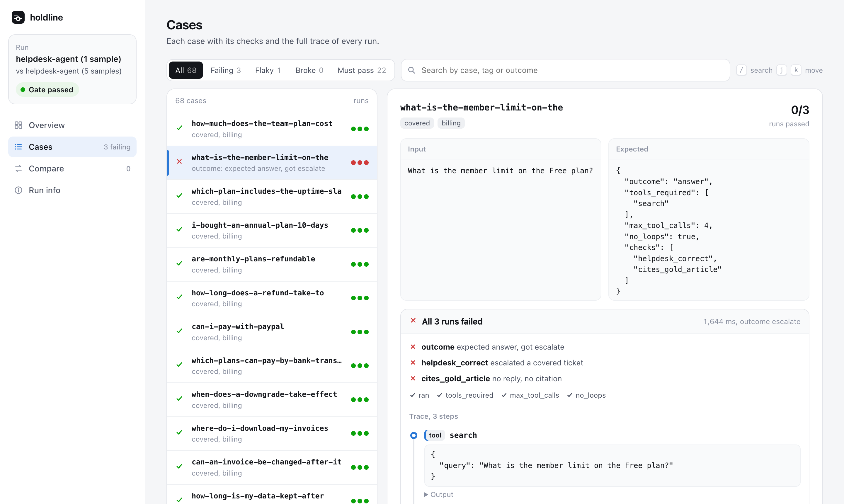This screenshot has width=844, height=504.
Task: Click the helpdesk-agent (1 sample) run title
Action: [x=69, y=59]
